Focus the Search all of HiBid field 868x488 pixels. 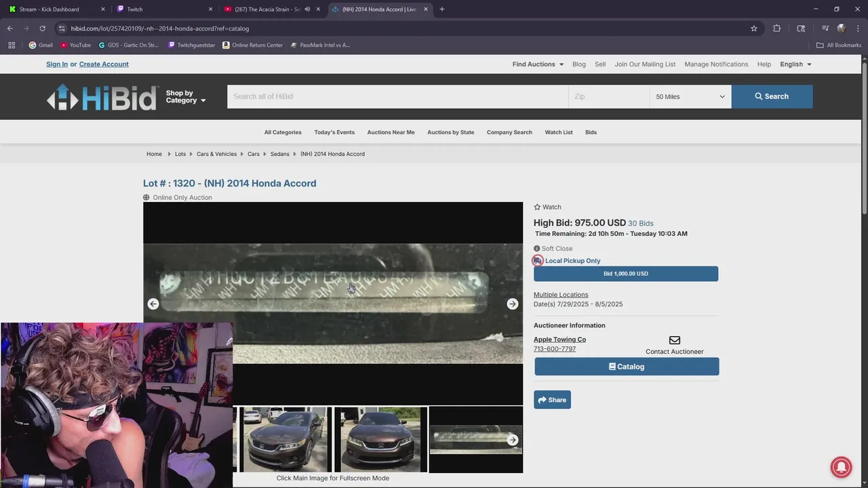397,97
